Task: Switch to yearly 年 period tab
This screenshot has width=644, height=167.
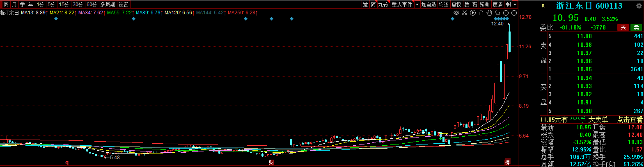Action: (31, 4)
